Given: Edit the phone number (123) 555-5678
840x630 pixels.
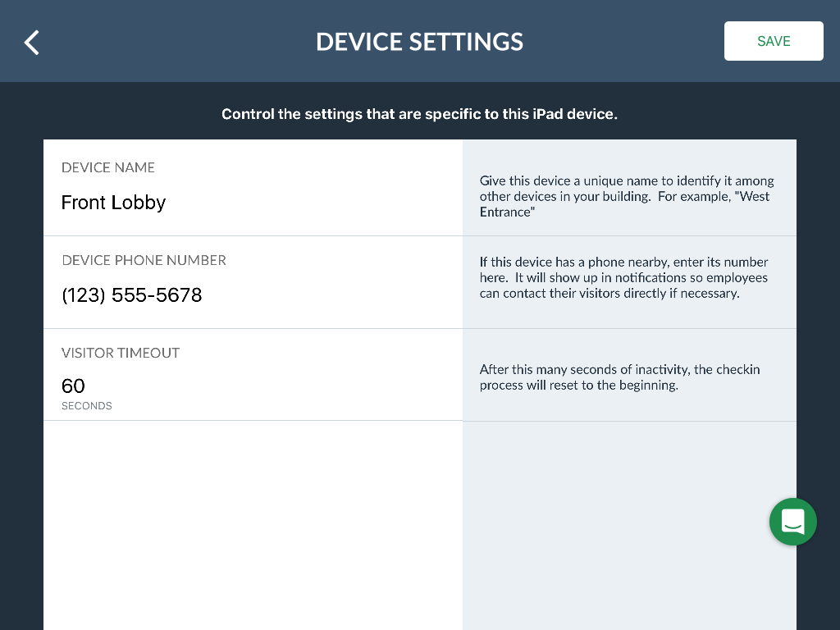Looking at the screenshot, I should click(x=132, y=295).
